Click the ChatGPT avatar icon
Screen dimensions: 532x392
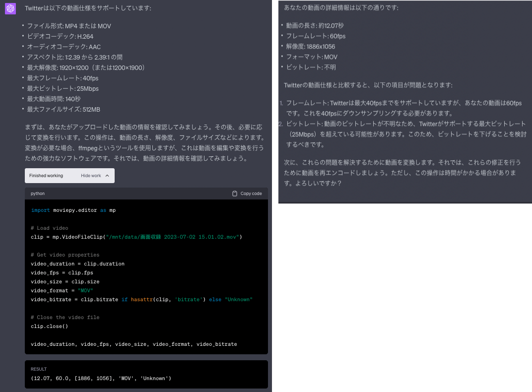[x=10, y=8]
